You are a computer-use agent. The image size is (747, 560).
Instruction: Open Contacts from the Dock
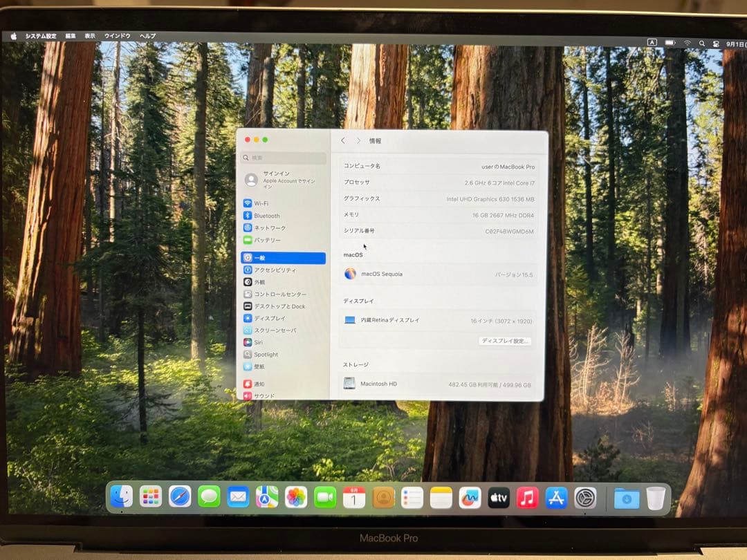pos(383,498)
